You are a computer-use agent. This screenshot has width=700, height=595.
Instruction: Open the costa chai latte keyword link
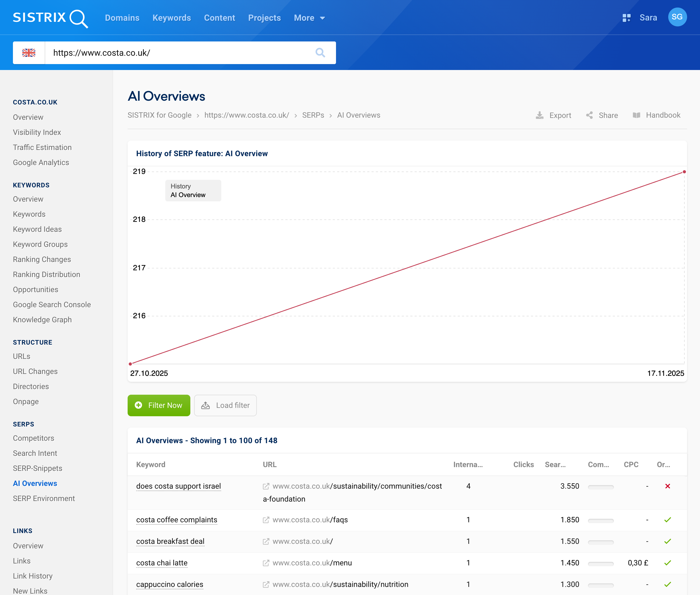(x=162, y=562)
